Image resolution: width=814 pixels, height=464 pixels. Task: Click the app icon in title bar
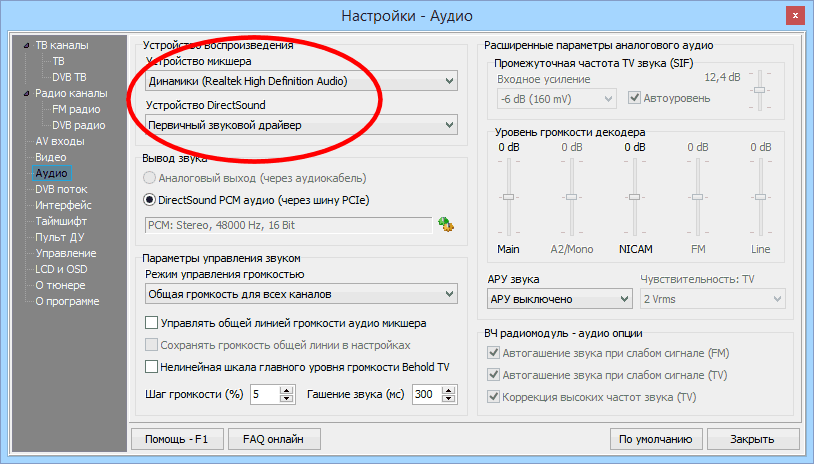tap(14, 15)
